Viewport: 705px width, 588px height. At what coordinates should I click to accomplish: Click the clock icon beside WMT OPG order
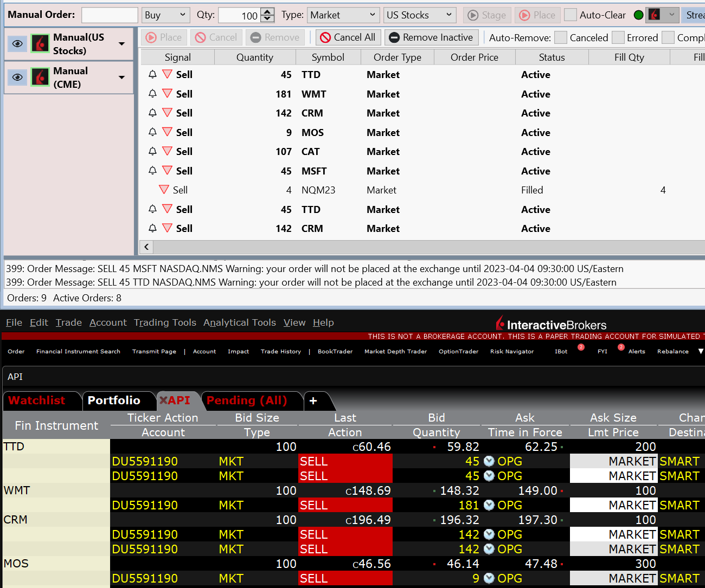[x=489, y=505]
